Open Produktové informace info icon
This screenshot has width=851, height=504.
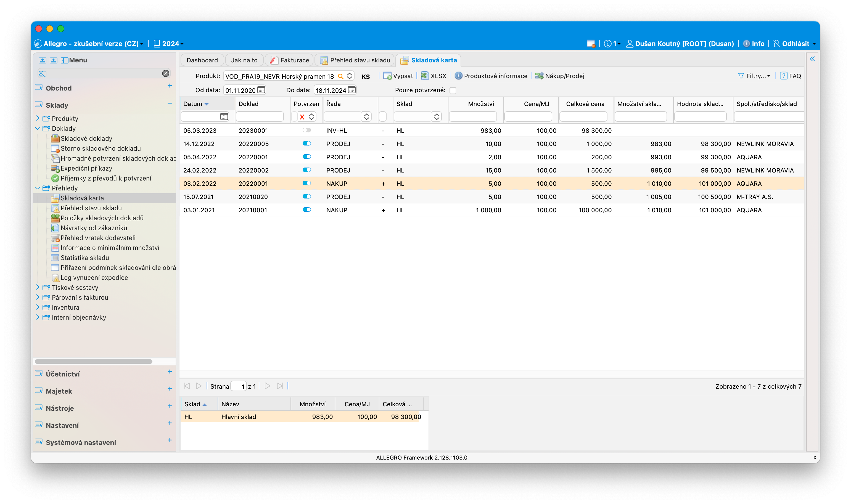point(458,76)
